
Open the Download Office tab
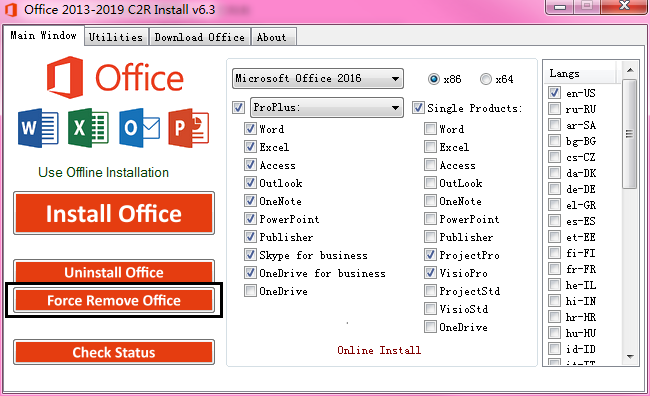[x=200, y=37]
